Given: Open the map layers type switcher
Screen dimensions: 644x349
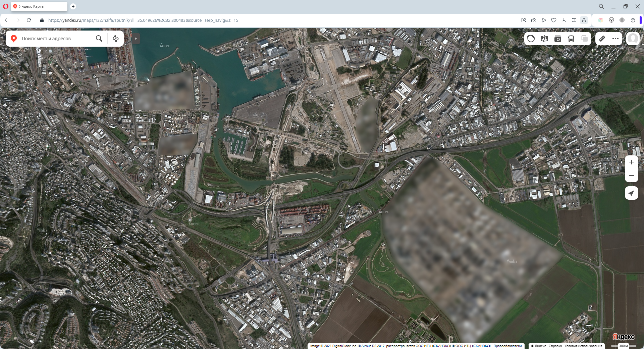Looking at the screenshot, I should pyautogui.click(x=585, y=39).
